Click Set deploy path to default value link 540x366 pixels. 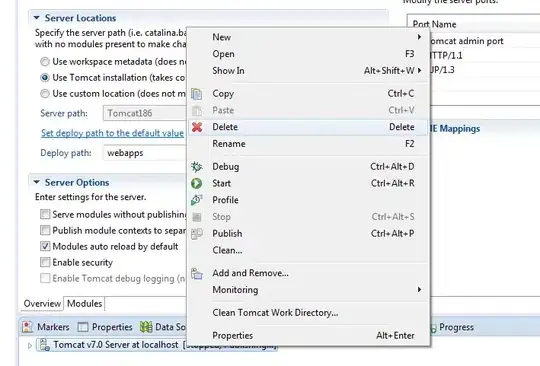(112, 133)
